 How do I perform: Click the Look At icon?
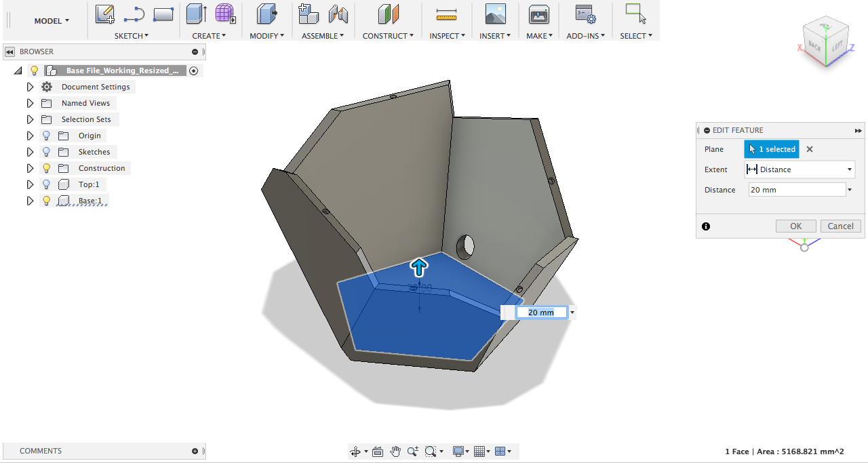click(x=378, y=451)
